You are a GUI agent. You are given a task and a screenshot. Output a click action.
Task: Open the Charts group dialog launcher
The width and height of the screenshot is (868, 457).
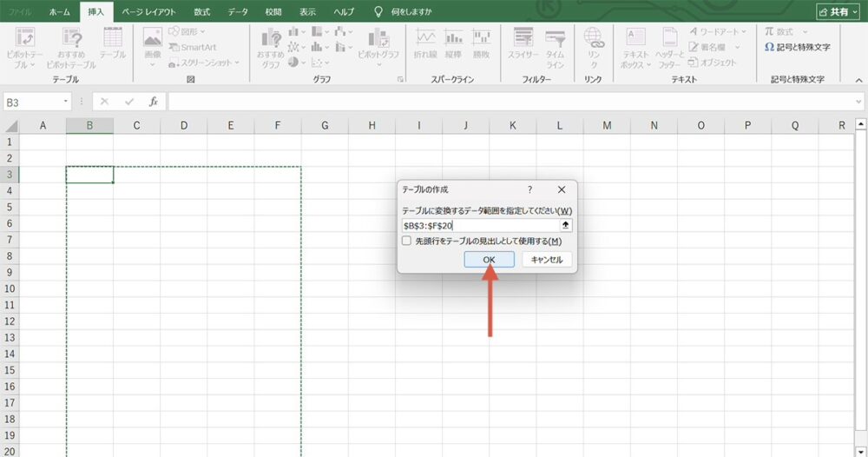[x=400, y=79]
